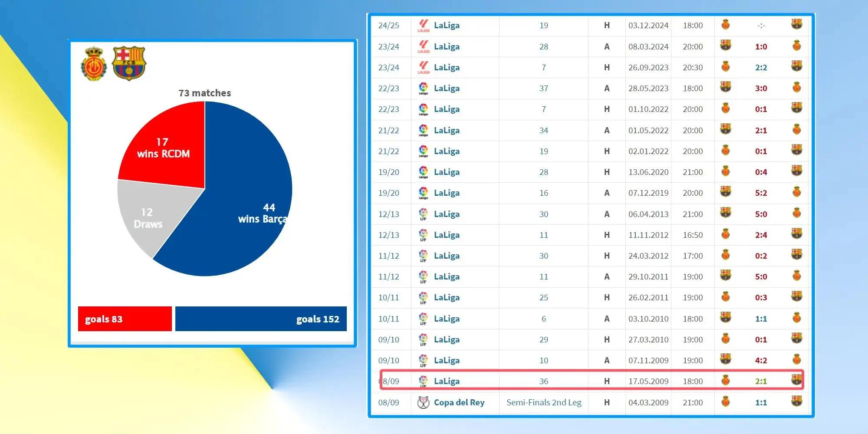Click Mallorca home crest in the 26.09.2023 row
868x434 pixels.
(x=725, y=66)
